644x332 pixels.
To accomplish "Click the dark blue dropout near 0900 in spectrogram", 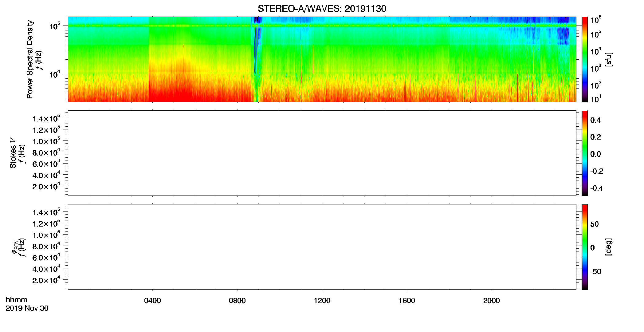I will point(257,31).
